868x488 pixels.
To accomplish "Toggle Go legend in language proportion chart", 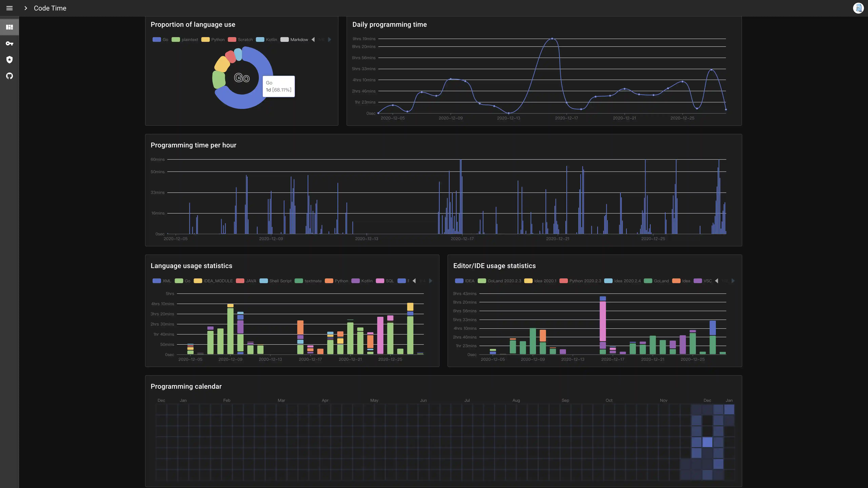I will (160, 40).
